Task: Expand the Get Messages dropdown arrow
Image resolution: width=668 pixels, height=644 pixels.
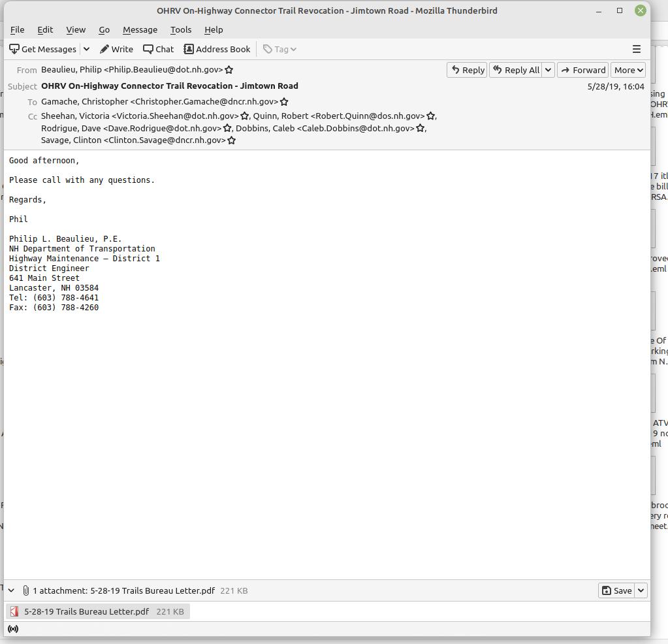Action: (x=86, y=49)
